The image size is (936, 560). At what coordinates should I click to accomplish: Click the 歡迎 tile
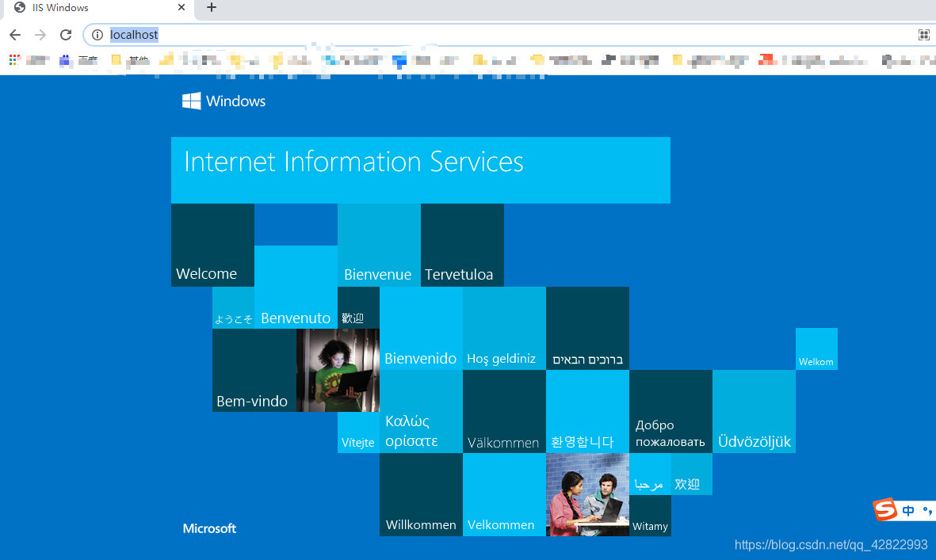359,308
